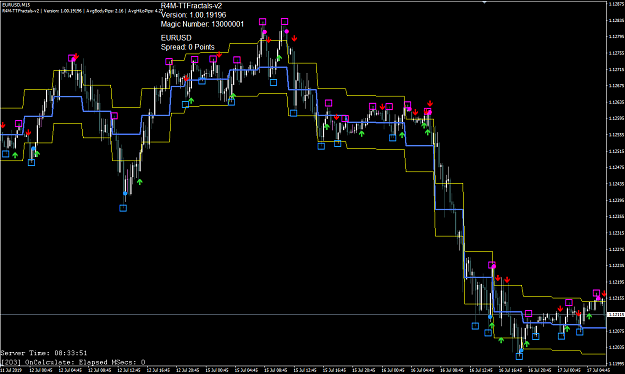
Task: Click the EURUSD symbol label under Magic Number
Action: tap(176, 37)
